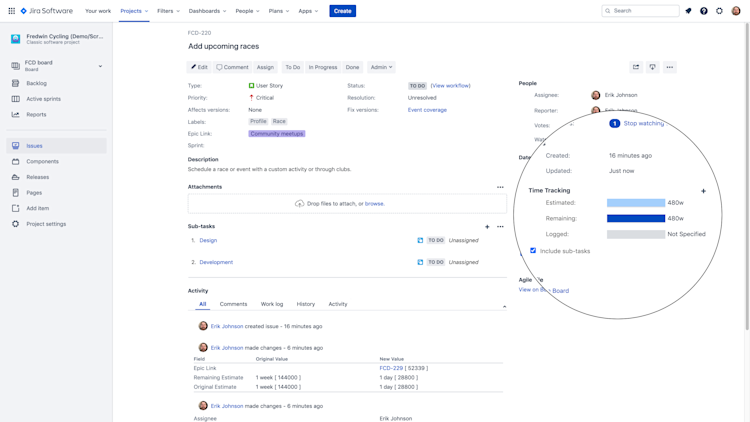Open the Development sub-task link
This screenshot has height=422, width=750.
click(x=216, y=262)
